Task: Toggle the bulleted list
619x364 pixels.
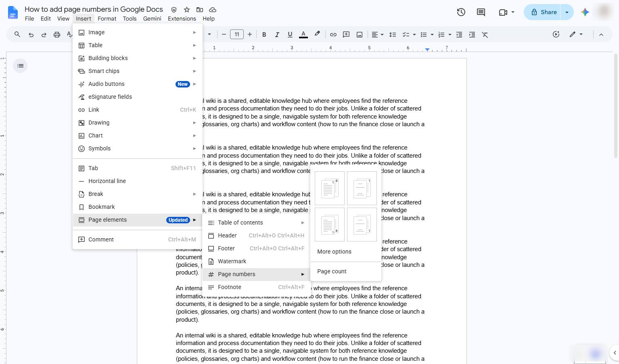Action: (x=424, y=35)
